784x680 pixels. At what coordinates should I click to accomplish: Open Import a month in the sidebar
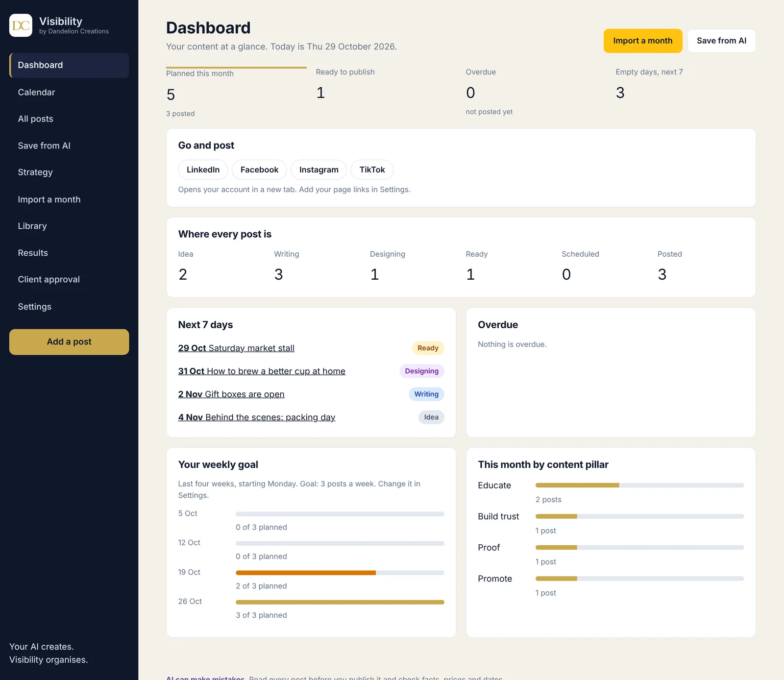click(69, 199)
